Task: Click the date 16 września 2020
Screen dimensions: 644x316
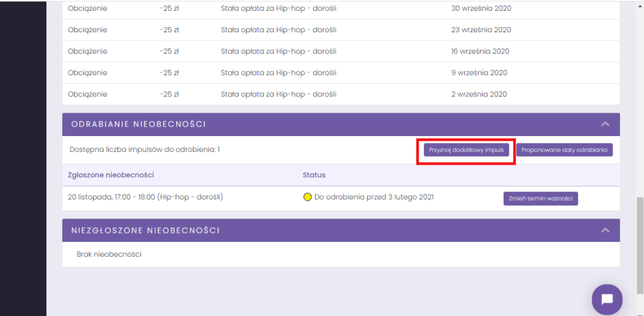Action: click(x=480, y=51)
